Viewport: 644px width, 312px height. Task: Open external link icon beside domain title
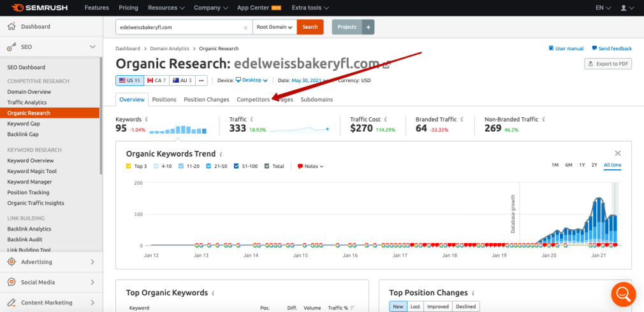[386, 65]
